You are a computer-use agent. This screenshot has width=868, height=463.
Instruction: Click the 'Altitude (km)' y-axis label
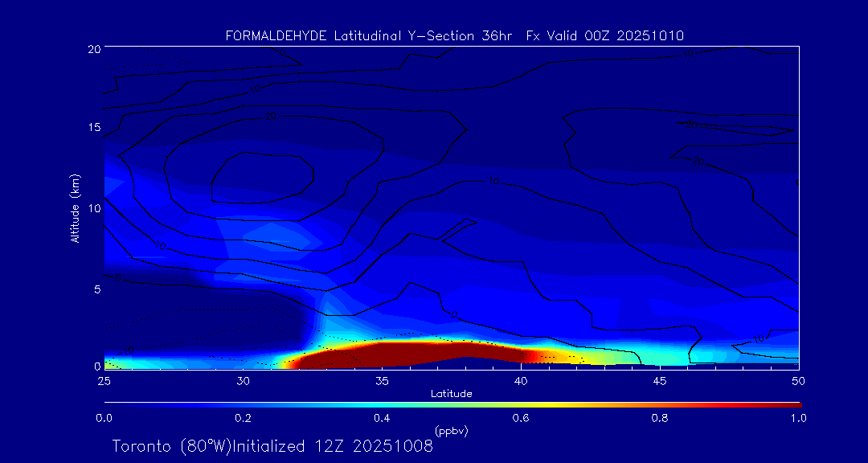click(x=75, y=208)
